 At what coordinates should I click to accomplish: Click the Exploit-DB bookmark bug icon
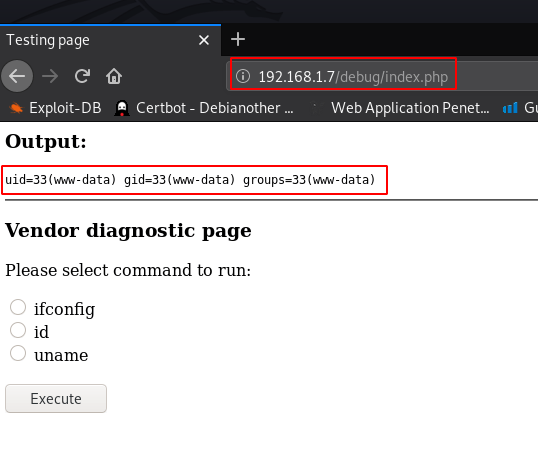coord(16,108)
